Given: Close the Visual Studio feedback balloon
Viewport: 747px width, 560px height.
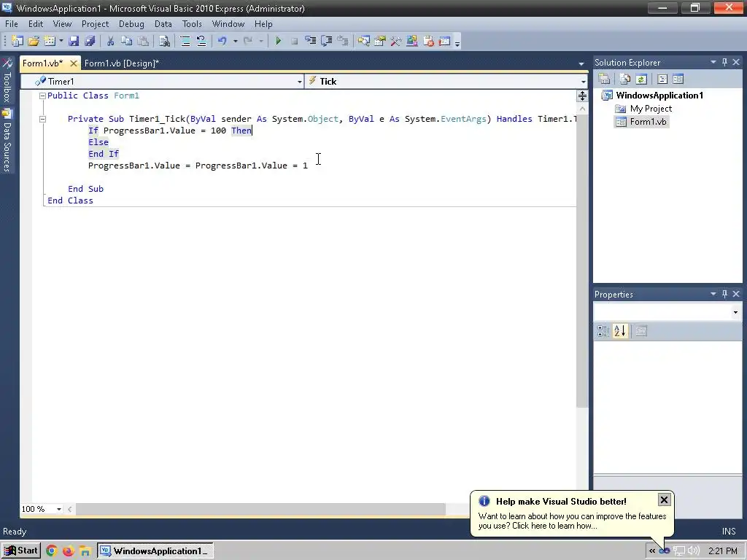Looking at the screenshot, I should [664, 499].
